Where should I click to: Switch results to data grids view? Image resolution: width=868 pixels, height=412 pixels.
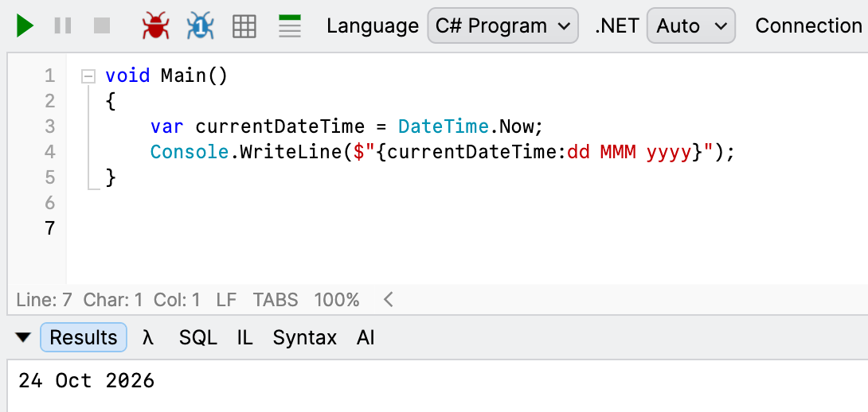pyautogui.click(x=244, y=26)
